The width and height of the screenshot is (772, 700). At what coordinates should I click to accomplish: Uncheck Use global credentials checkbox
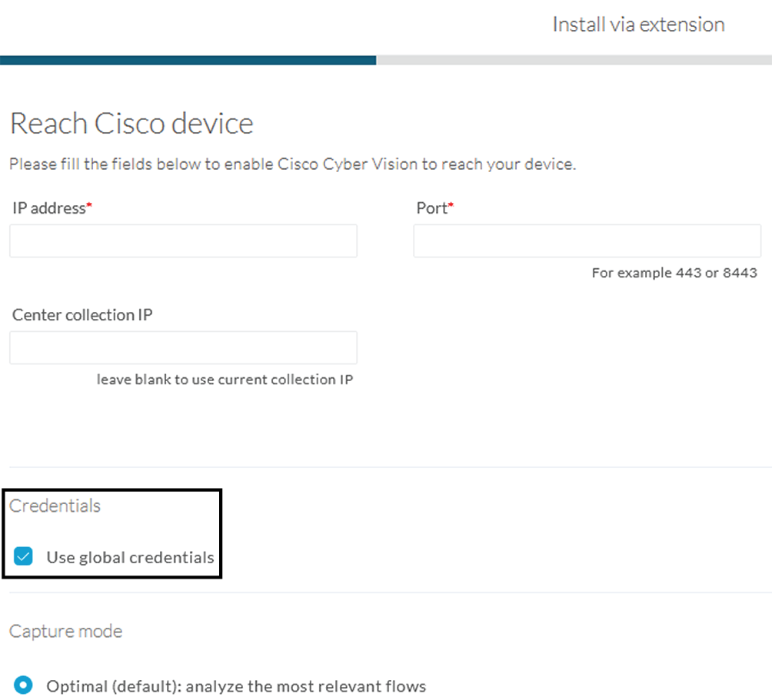(x=23, y=556)
